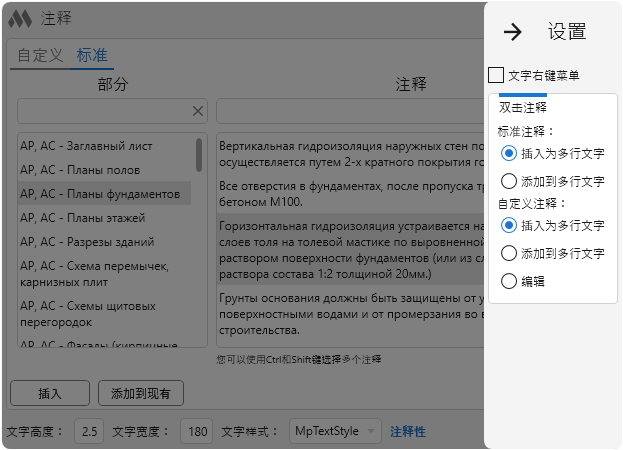Click the 注释性 link
The image size is (623, 450).
pyautogui.click(x=407, y=431)
